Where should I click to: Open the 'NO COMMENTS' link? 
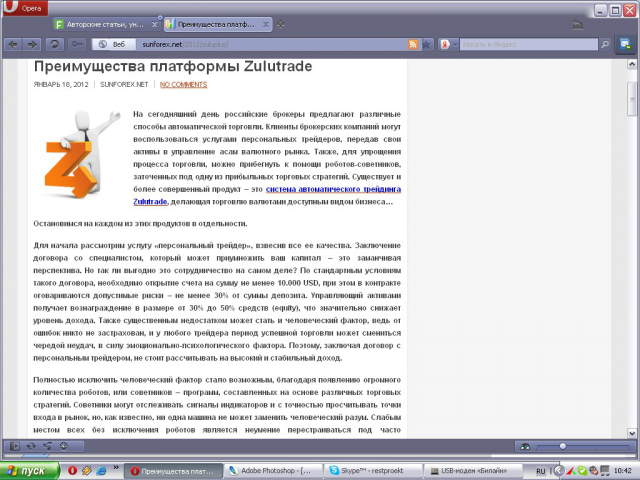(184, 84)
